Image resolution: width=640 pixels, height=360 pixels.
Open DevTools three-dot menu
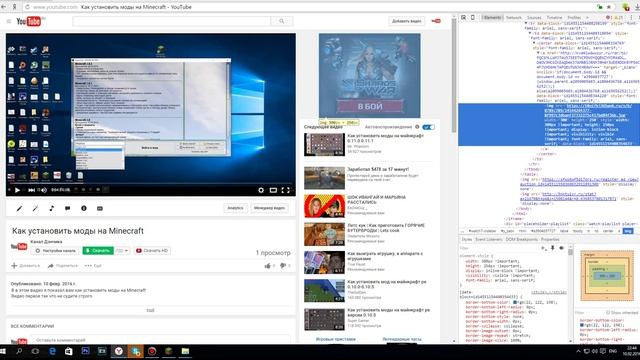coord(631,18)
